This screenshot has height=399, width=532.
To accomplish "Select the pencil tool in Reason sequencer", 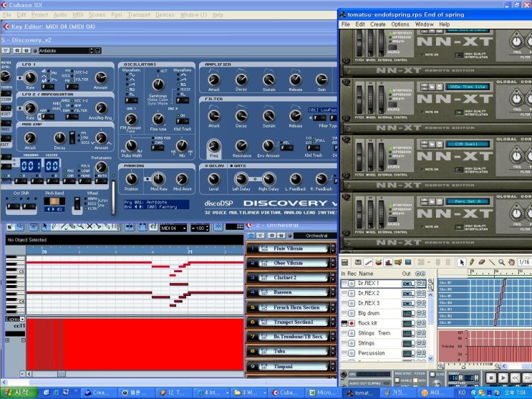I will coord(472,262).
